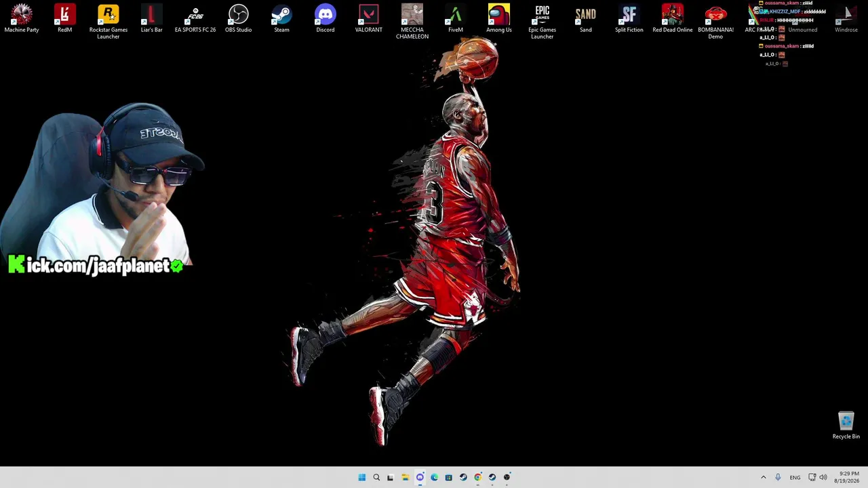Show hidden system tray icons
868x488 pixels.
point(763,477)
